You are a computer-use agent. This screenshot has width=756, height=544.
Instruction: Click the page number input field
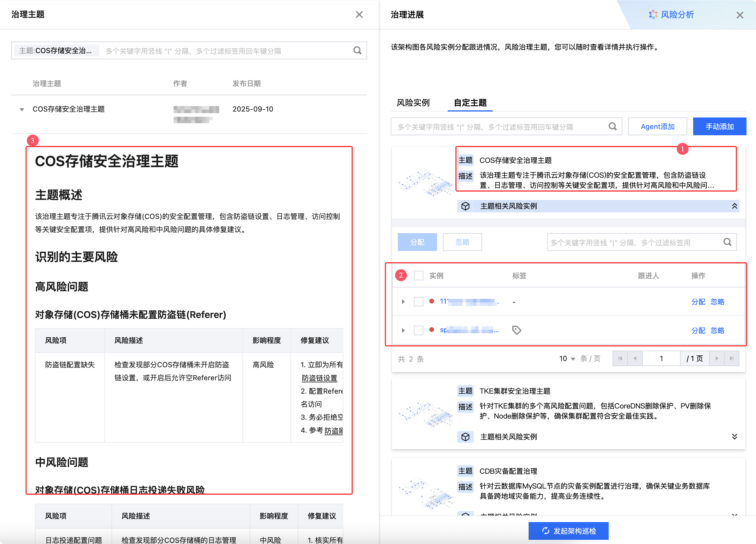click(x=661, y=359)
